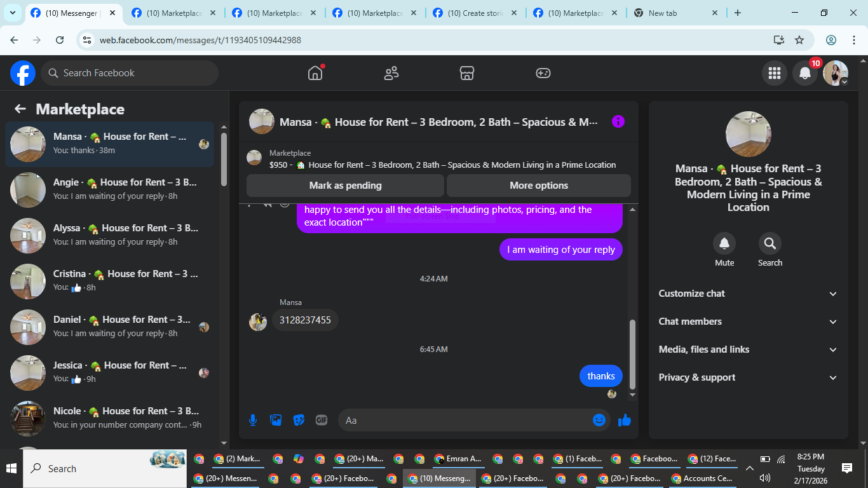Open Mansa chat header title
Screen dimensions: 868x488
pos(438,122)
